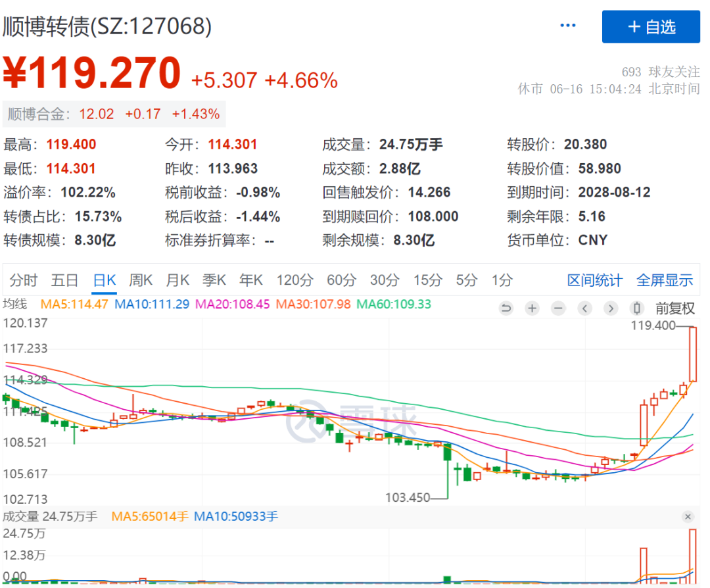Screen dimensions: 710x588
Task: Click the volume MA5:65014手 label
Action: [149, 516]
